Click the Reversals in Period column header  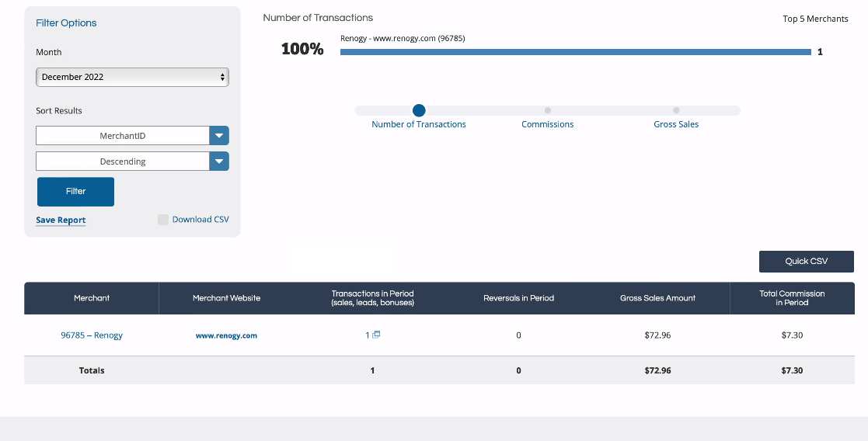[x=518, y=297]
